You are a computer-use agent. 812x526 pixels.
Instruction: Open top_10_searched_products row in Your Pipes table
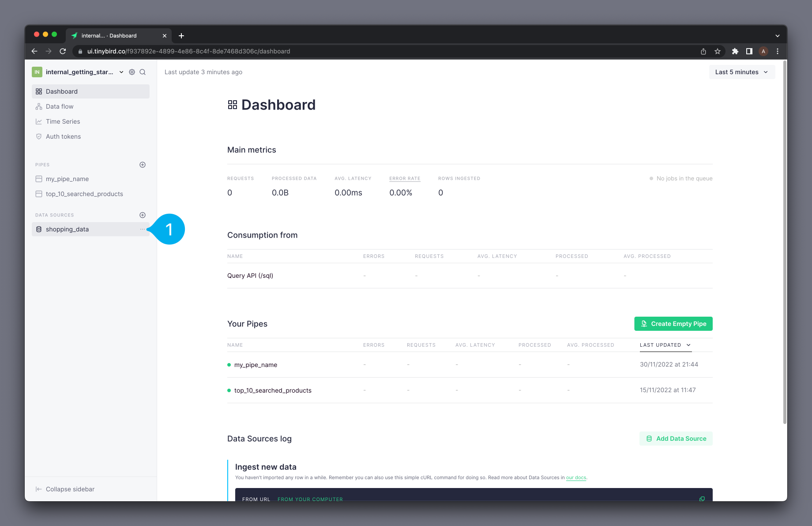(x=470, y=390)
